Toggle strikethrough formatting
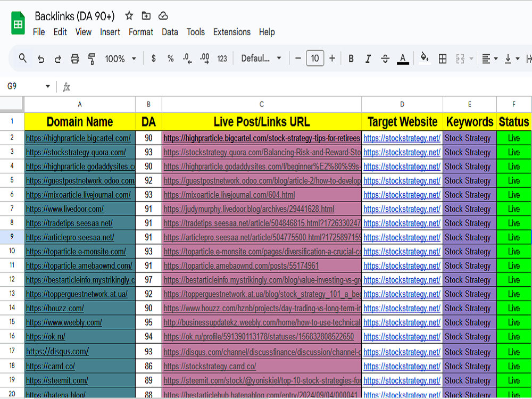 coord(385,59)
